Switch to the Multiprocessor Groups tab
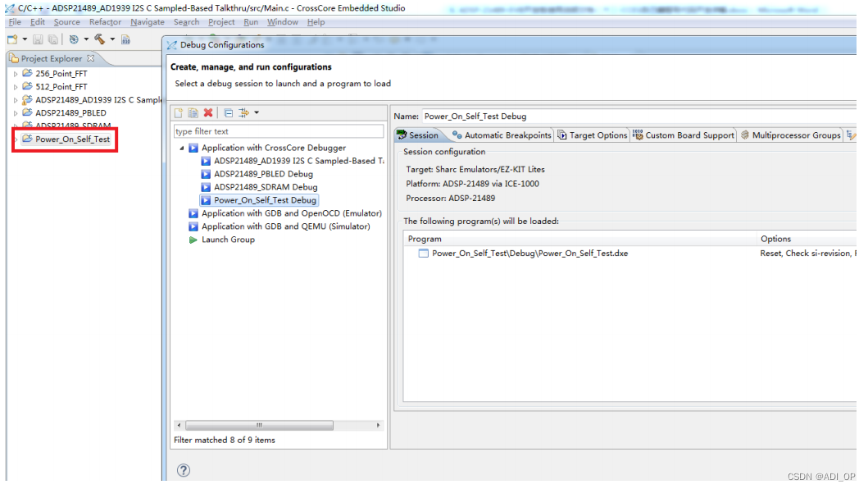The height and width of the screenshot is (489, 868). [790, 135]
